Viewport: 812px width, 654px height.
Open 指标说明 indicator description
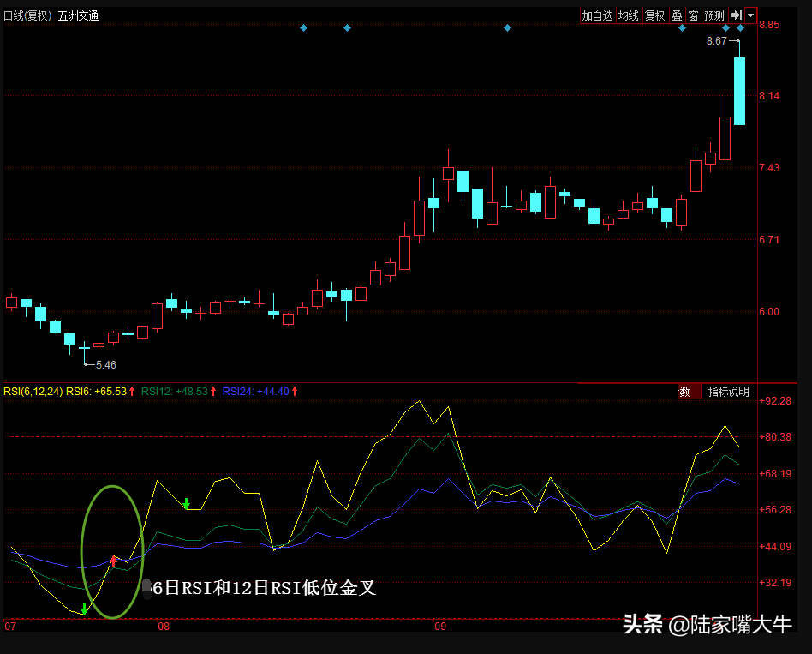tap(729, 392)
